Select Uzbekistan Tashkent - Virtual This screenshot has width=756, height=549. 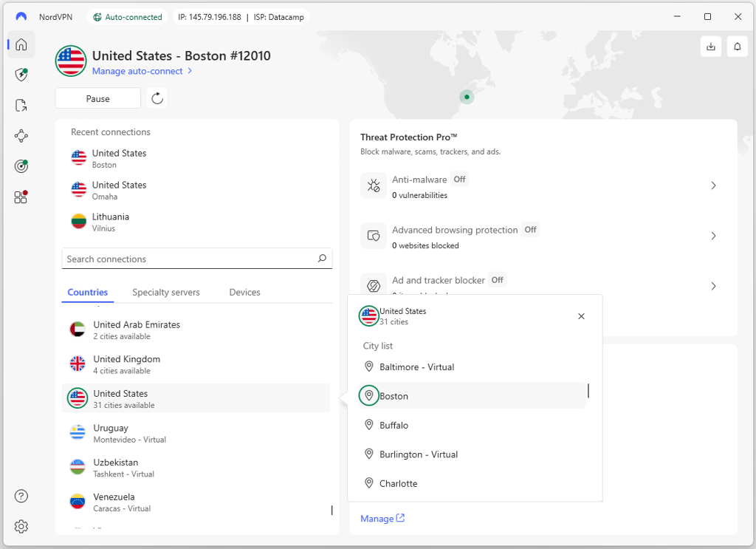point(196,468)
